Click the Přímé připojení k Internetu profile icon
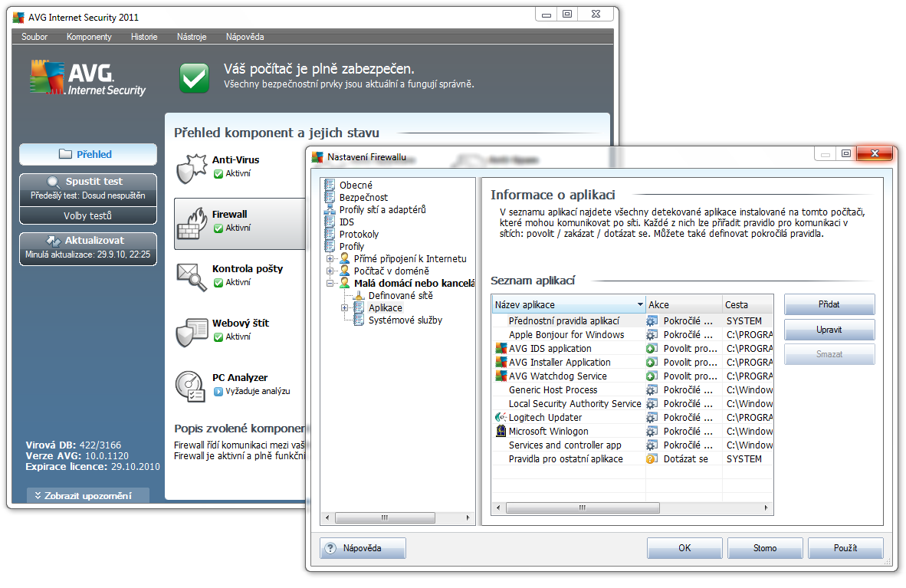906x588 pixels. pos(345,258)
